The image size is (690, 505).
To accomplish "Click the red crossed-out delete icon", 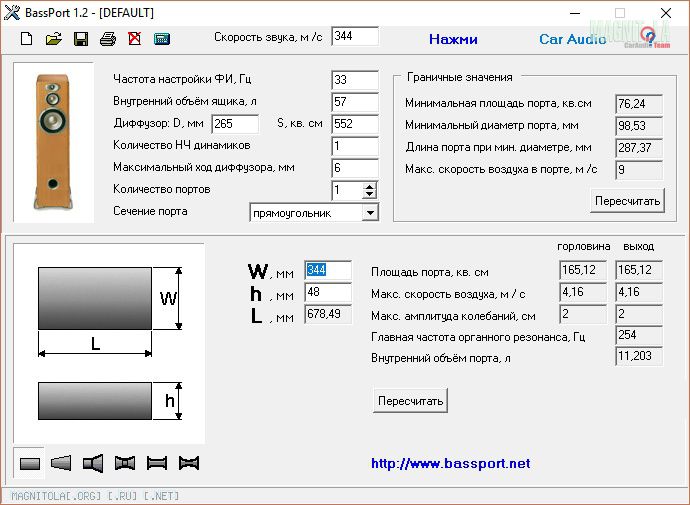I will [135, 39].
